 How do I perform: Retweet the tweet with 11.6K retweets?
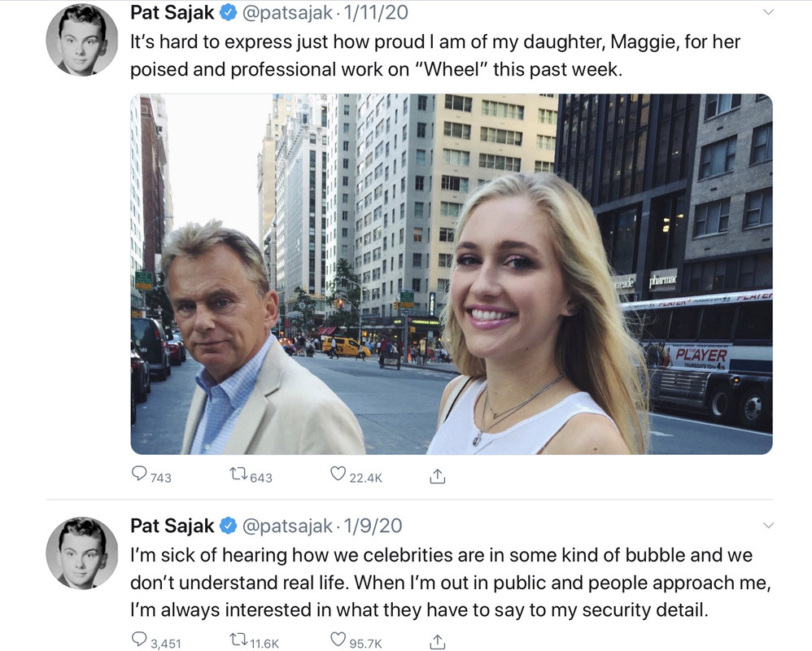238,640
